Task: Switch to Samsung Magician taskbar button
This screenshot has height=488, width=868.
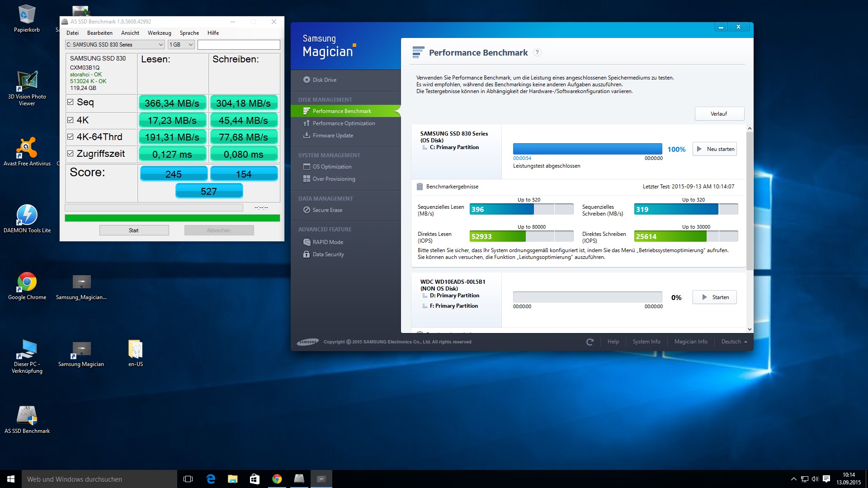Action: pos(321,479)
